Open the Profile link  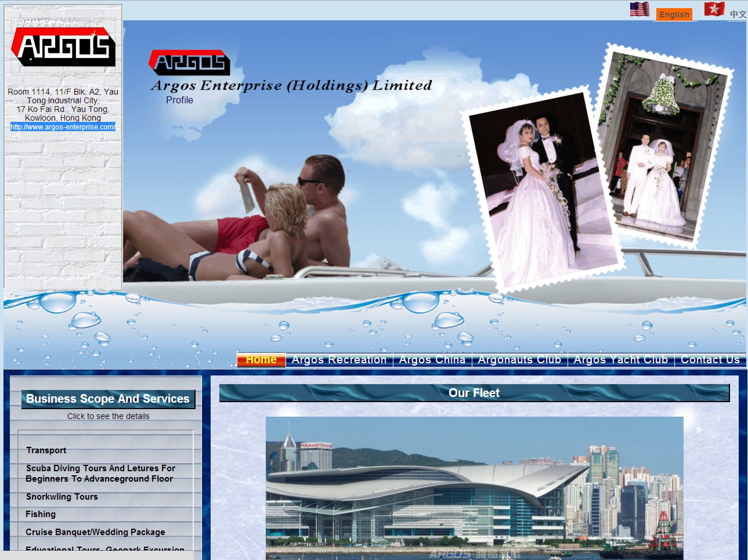point(179,100)
